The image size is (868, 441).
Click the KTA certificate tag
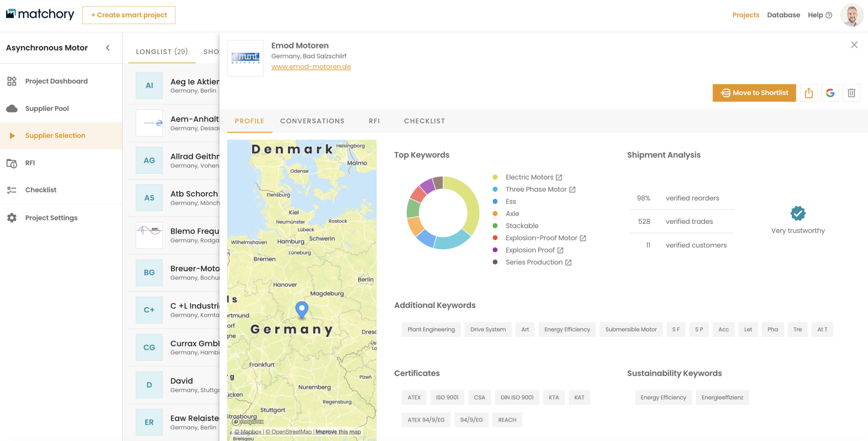(x=554, y=398)
